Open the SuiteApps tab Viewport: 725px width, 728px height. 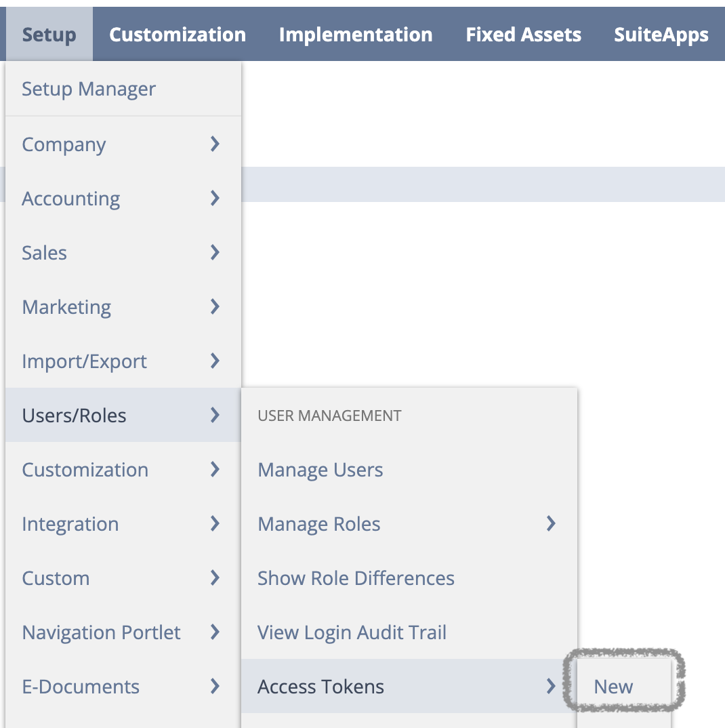(x=661, y=35)
